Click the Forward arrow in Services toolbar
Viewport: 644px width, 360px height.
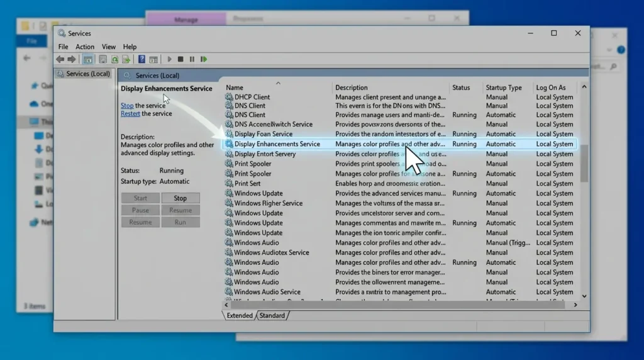72,59
